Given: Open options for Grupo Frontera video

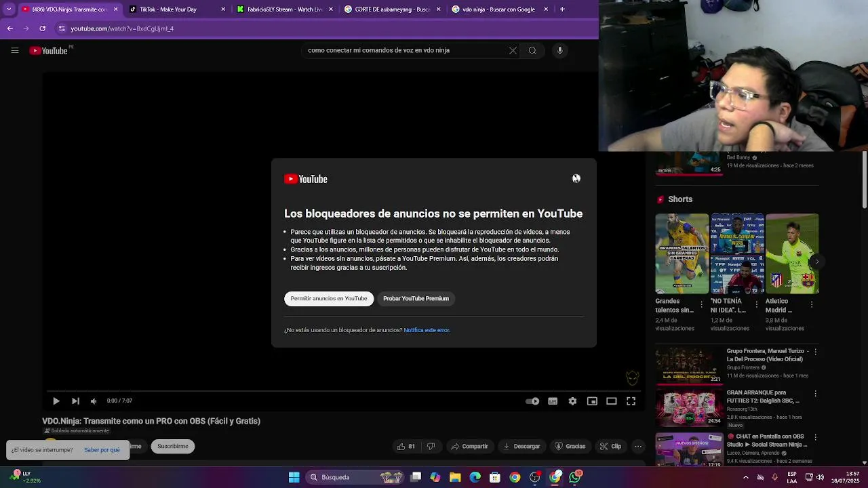Looking at the screenshot, I should point(815,352).
